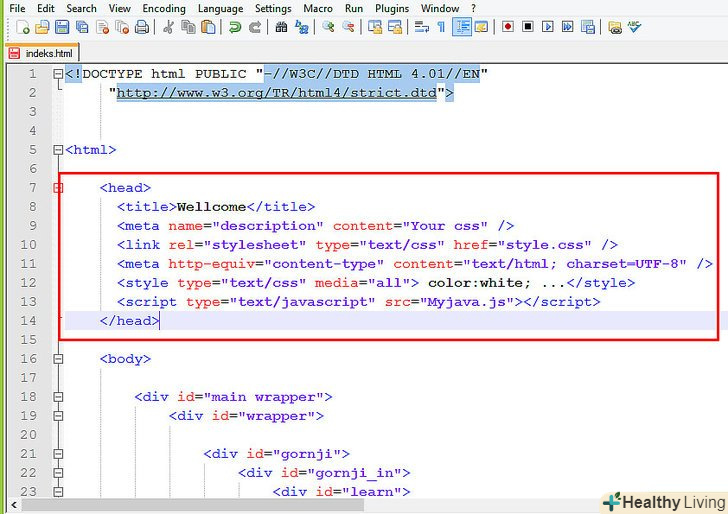Open the Plugins menu

coord(391,8)
